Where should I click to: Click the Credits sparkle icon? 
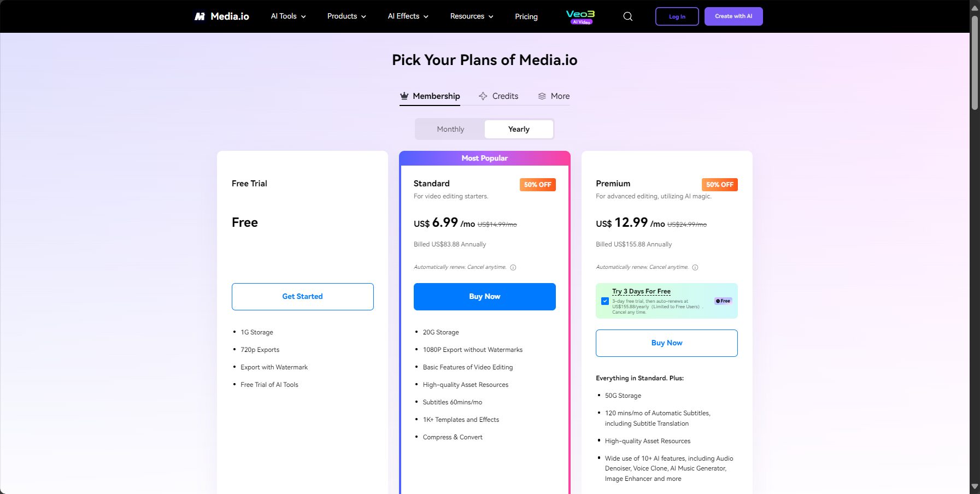click(483, 96)
